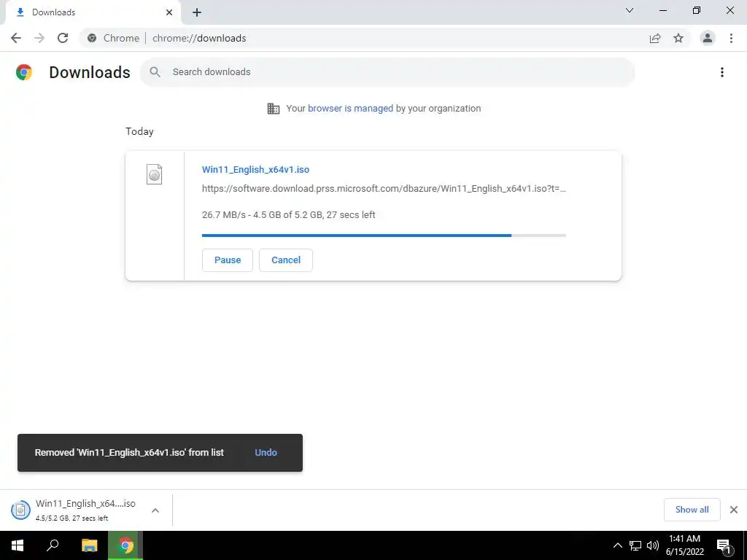747x560 pixels.
Task: Click the ISO file icon in download card
Action: [x=155, y=174]
